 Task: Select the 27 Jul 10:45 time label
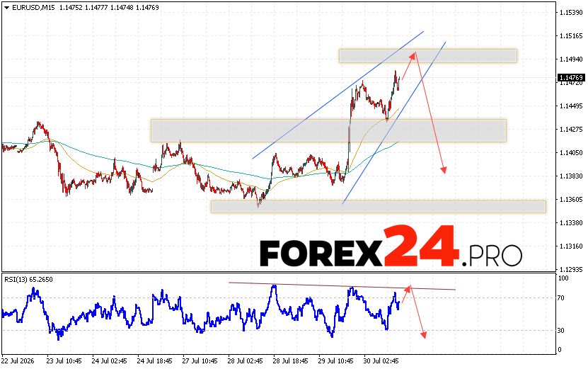(200, 361)
